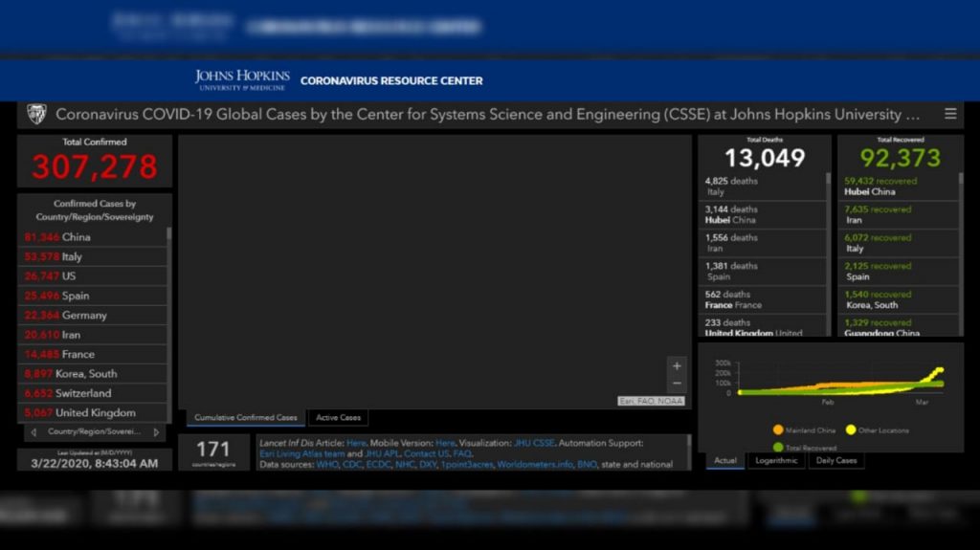This screenshot has width=980, height=550.
Task: Click the WHO data source link
Action: coord(327,465)
